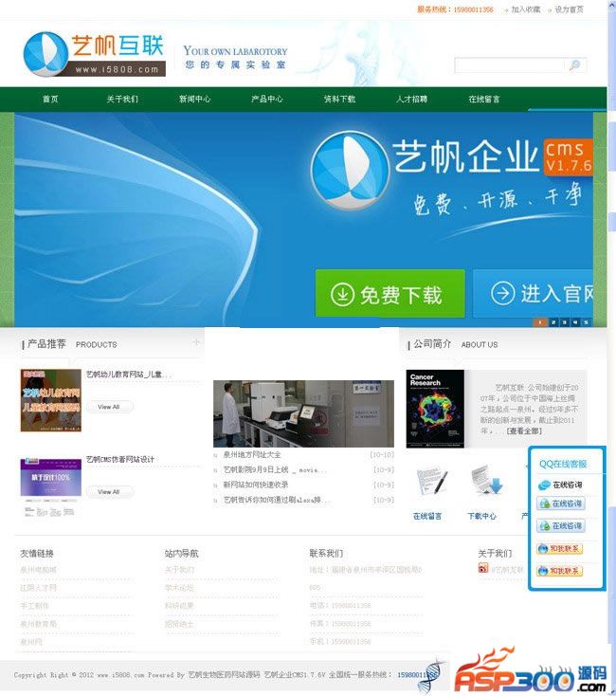Click the blue sail logo in banner

tap(350, 171)
